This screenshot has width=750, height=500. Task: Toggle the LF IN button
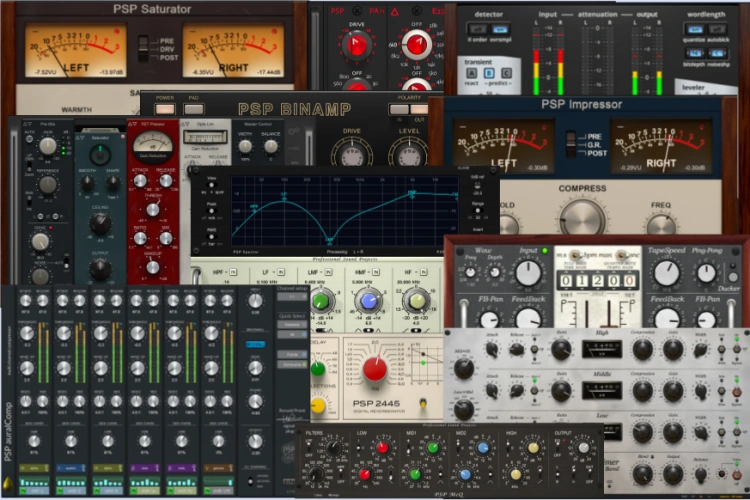281,272
